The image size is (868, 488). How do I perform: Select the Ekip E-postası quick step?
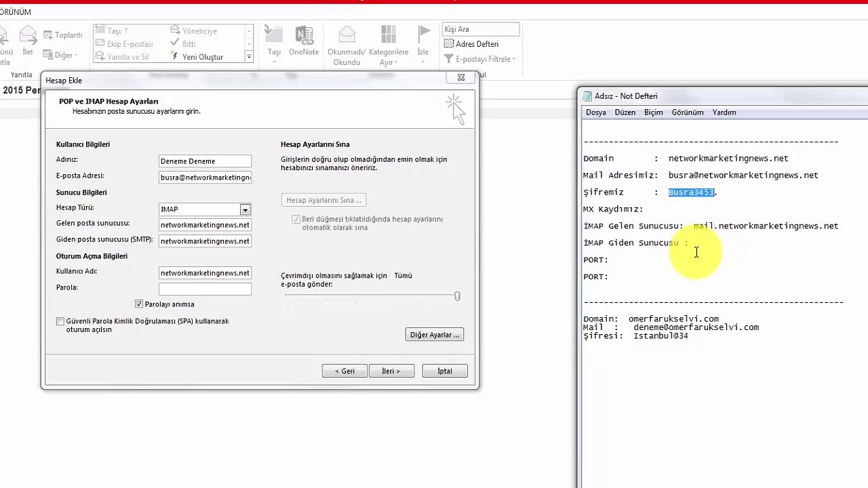tap(124, 44)
